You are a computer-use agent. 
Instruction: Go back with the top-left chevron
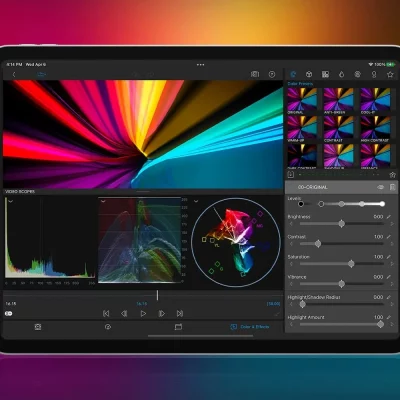point(14,74)
